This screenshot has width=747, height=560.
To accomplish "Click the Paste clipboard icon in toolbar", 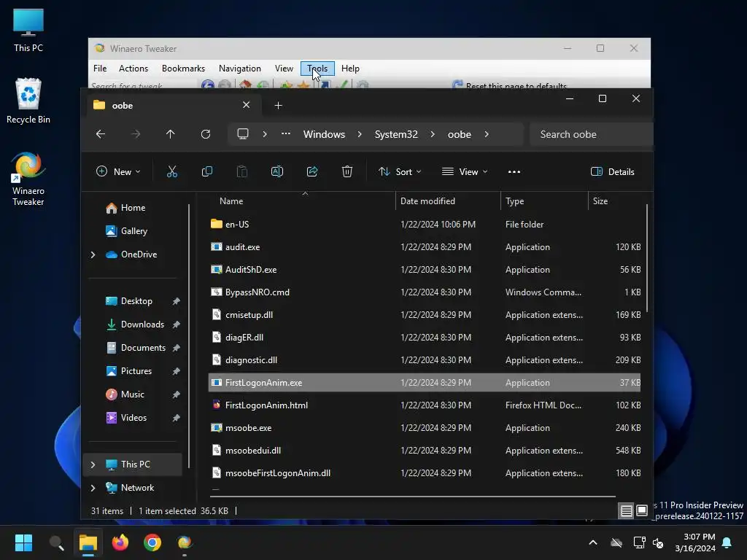I will pos(242,172).
